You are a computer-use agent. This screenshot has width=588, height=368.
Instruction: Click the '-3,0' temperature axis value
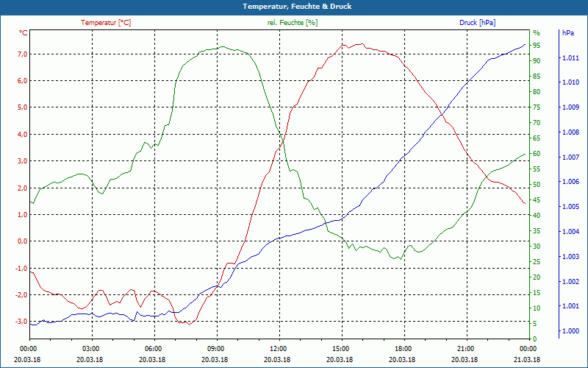click(21, 322)
